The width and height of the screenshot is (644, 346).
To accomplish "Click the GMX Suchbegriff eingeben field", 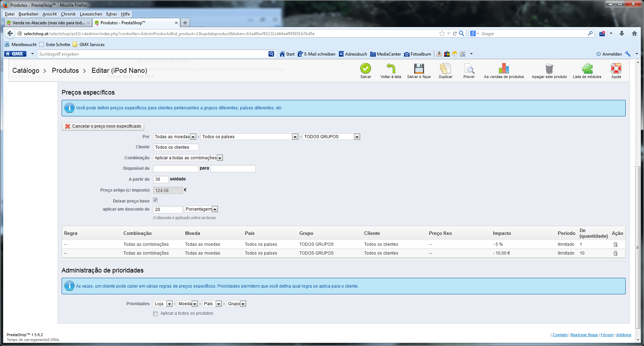I will pyautogui.click(x=153, y=54).
